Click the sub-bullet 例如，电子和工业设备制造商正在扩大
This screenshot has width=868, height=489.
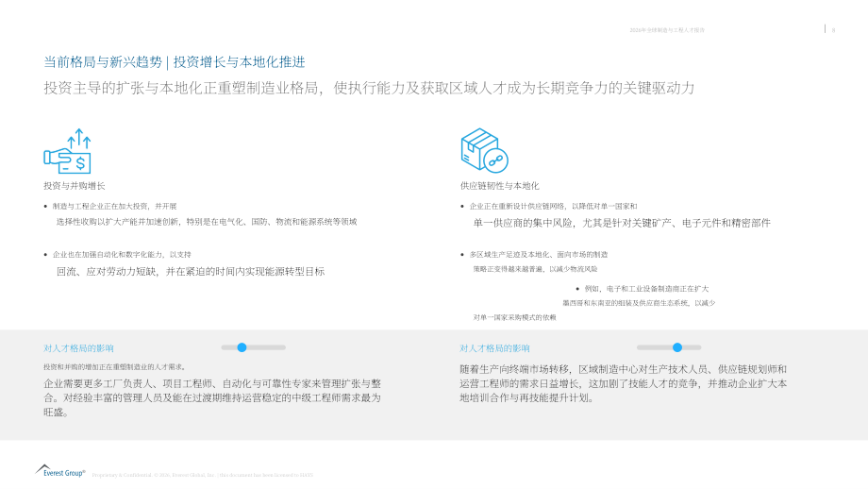tap(646, 289)
